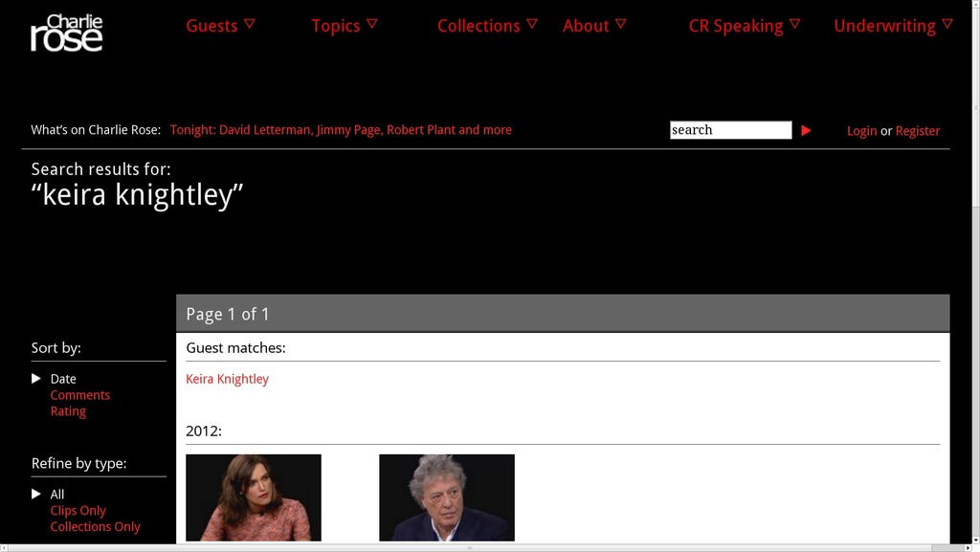Sort results by Rating
The image size is (980, 552).
68,411
